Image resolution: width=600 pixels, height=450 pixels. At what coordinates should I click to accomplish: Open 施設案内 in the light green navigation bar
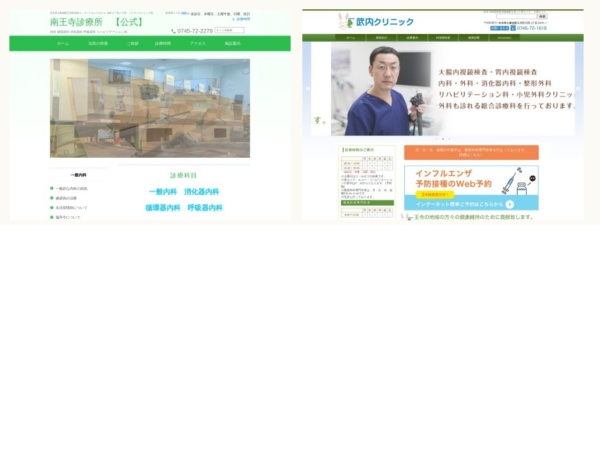[x=232, y=44]
